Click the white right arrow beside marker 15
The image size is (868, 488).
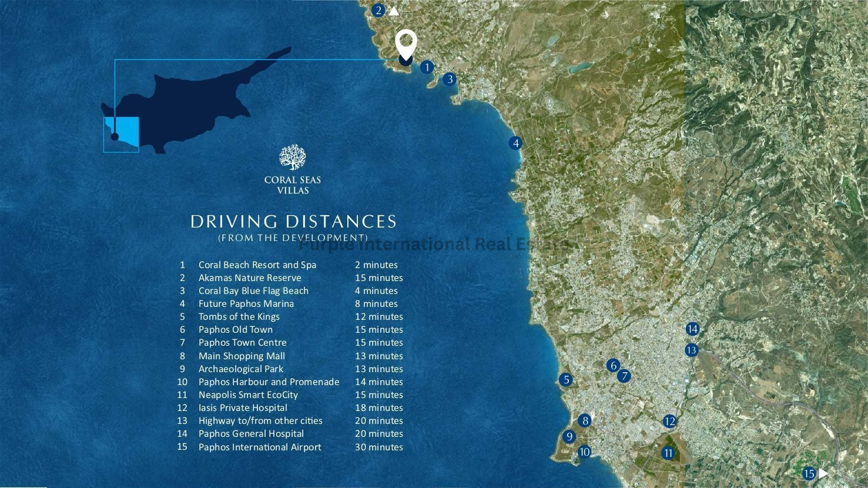coord(823,473)
